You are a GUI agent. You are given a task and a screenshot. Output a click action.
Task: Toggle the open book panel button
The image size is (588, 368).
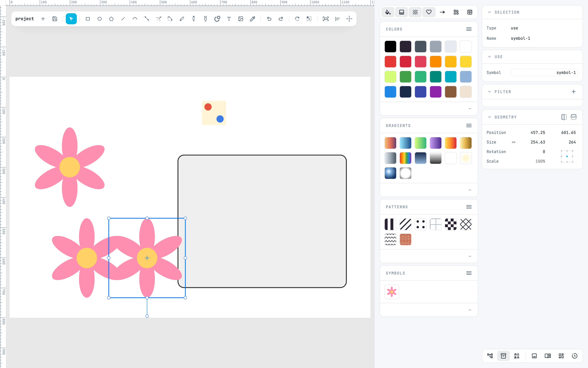click(548, 356)
